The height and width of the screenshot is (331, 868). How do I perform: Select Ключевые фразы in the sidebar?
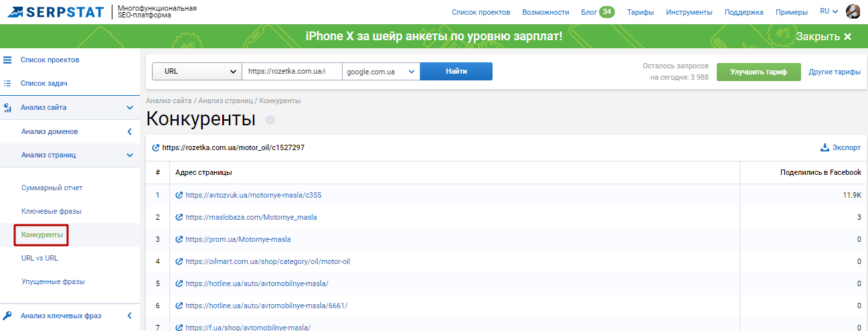point(52,211)
